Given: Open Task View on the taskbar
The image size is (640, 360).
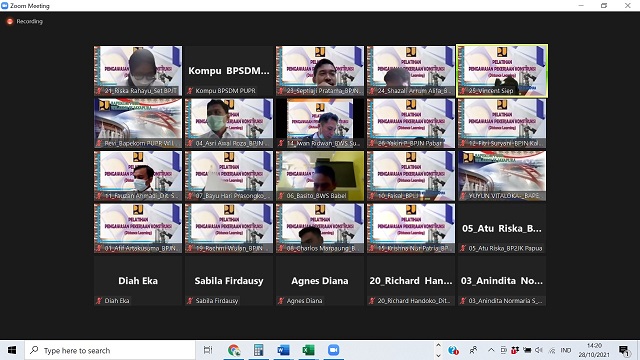Looking at the screenshot, I should click(x=208, y=350).
